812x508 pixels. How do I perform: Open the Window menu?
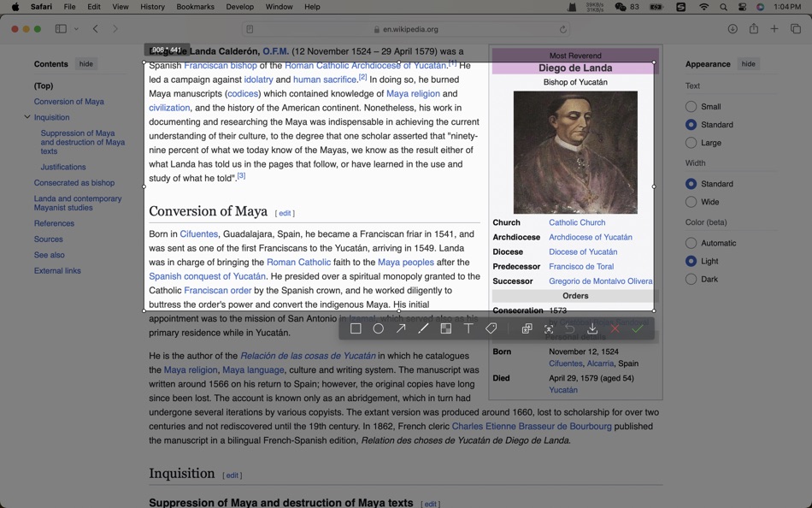(x=279, y=7)
